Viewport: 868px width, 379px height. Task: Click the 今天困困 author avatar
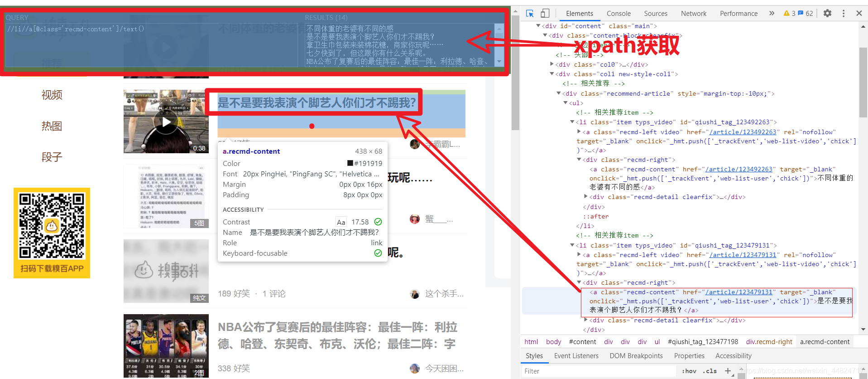point(415,369)
